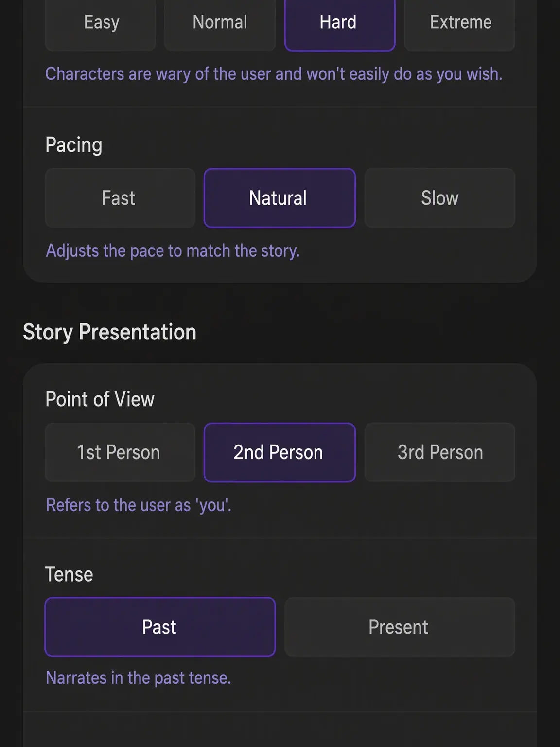Change pacing to Slow
This screenshot has width=560, height=747.
440,198
